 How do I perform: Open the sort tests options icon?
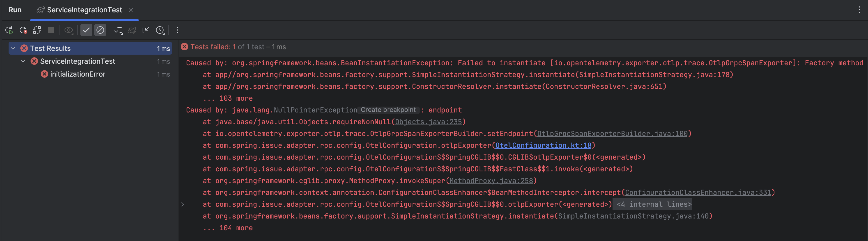tap(118, 30)
